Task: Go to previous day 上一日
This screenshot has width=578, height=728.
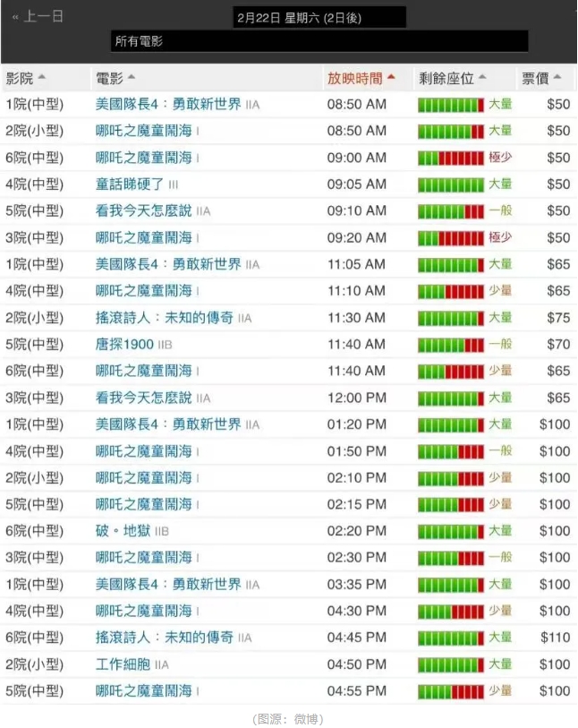Action: click(x=38, y=17)
